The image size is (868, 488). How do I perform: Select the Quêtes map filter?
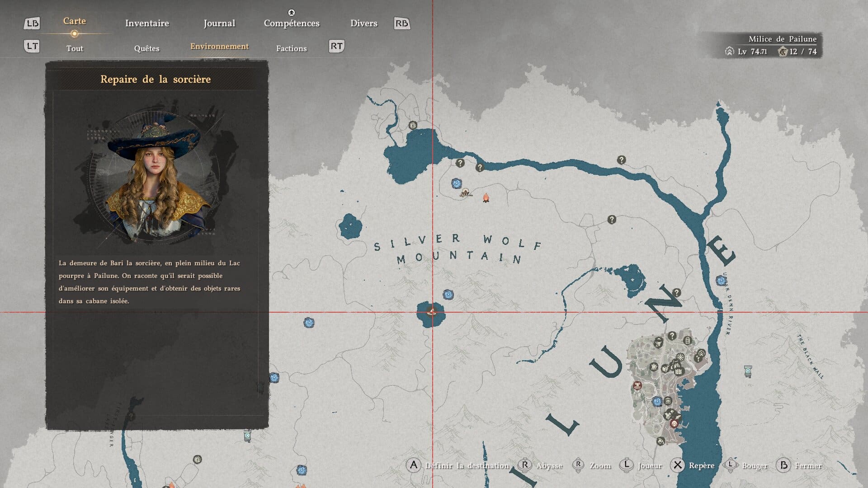tap(146, 48)
